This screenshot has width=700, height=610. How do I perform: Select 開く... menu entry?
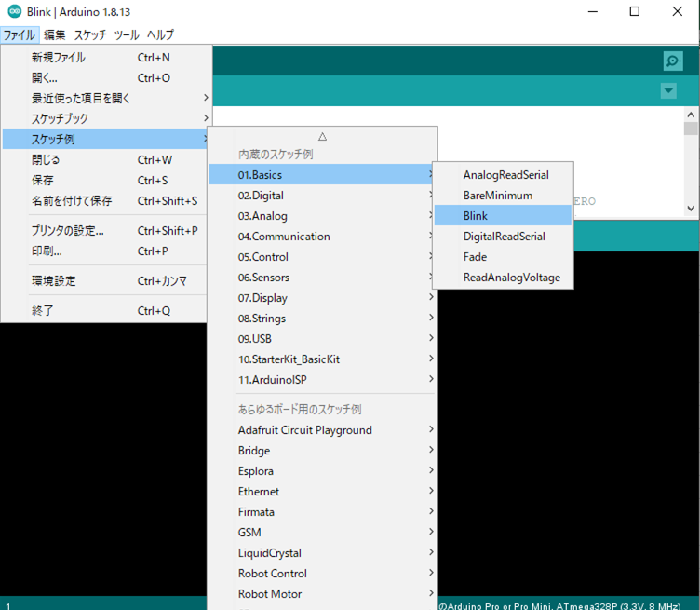click(x=105, y=78)
